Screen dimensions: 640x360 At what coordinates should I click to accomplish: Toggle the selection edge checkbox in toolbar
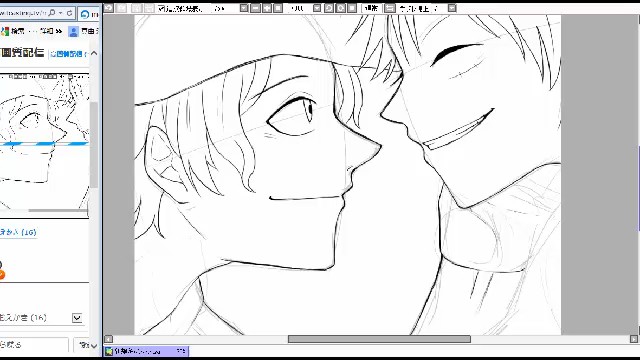pyautogui.click(x=161, y=8)
